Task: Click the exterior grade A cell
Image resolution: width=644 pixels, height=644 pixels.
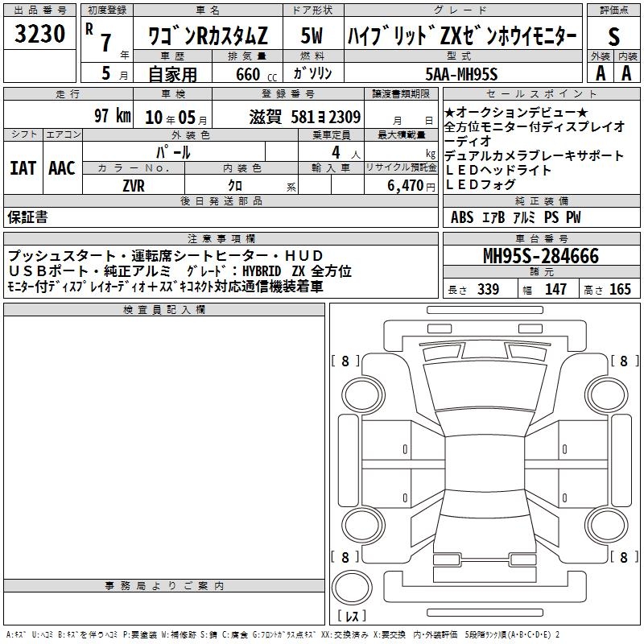Action: point(600,72)
